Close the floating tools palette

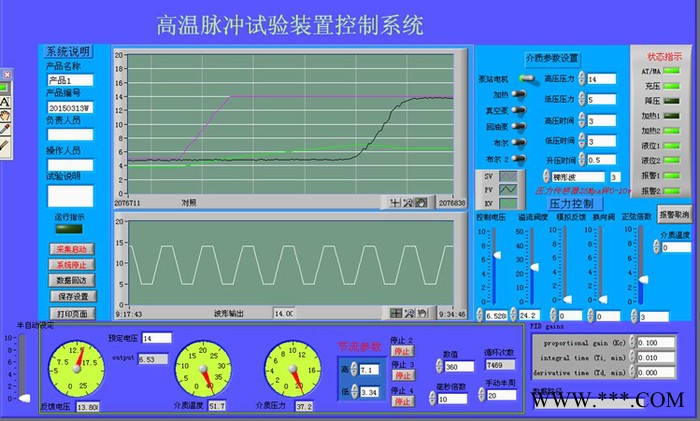(x=7, y=75)
